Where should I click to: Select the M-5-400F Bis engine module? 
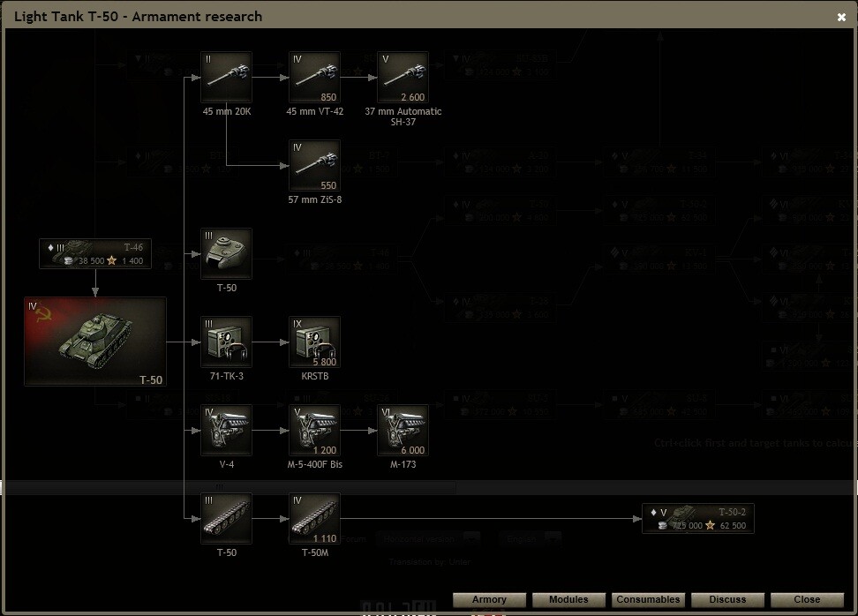click(x=314, y=430)
